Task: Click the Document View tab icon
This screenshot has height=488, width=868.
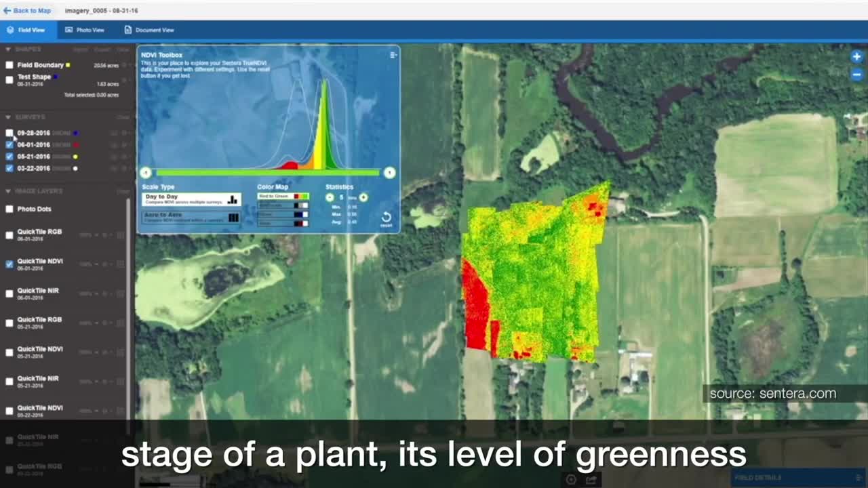Action: click(127, 30)
